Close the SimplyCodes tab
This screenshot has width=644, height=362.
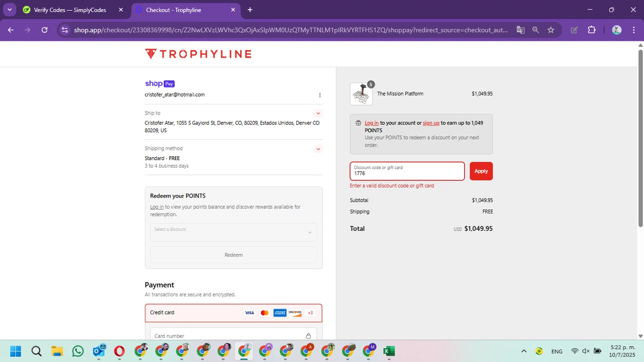[121, 10]
